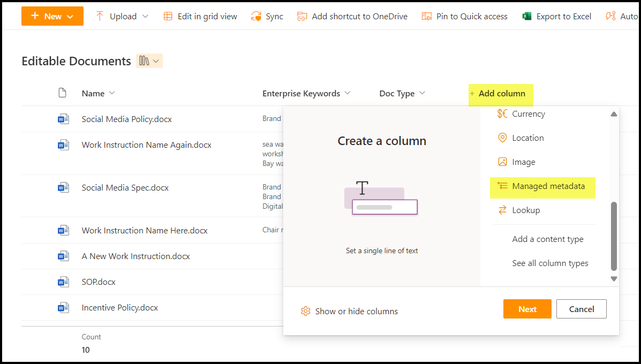Cancel the Create a column dialog
The image size is (641, 364).
point(581,309)
